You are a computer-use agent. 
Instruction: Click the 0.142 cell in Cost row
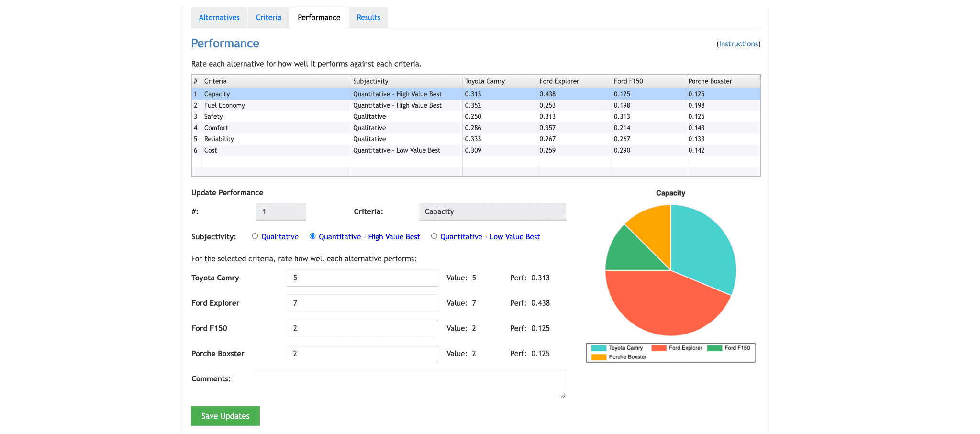coord(723,150)
